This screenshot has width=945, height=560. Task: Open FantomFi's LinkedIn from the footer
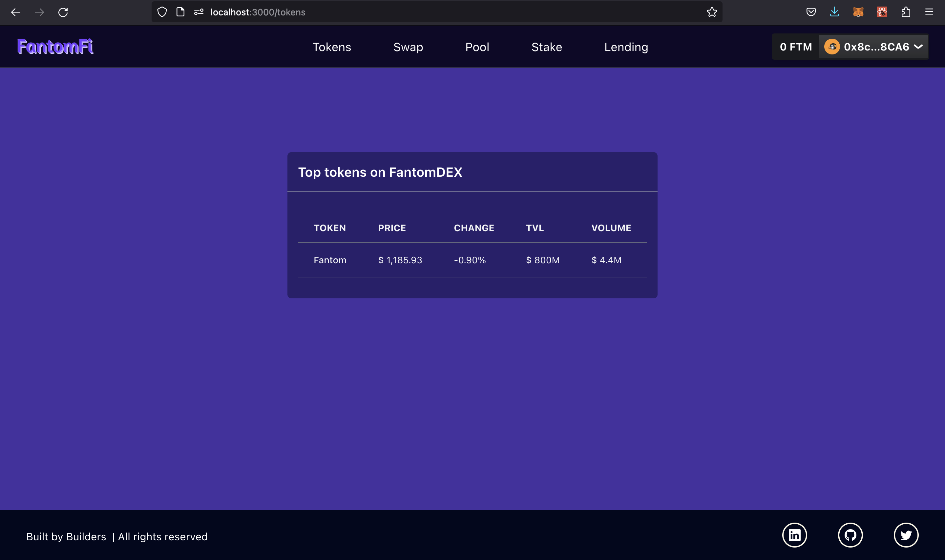click(x=794, y=535)
